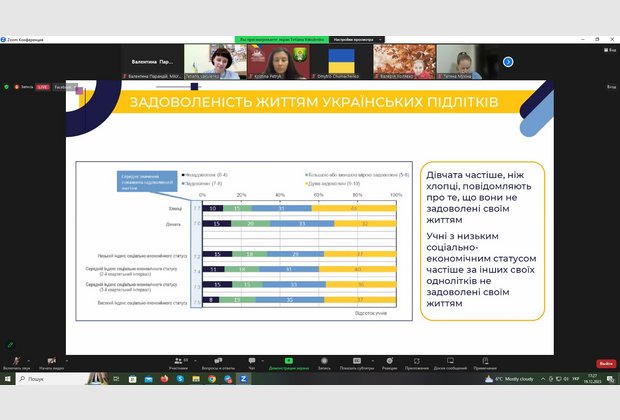Open Mail app from the taskbar
This screenshot has height=420, width=620.
[x=148, y=379]
